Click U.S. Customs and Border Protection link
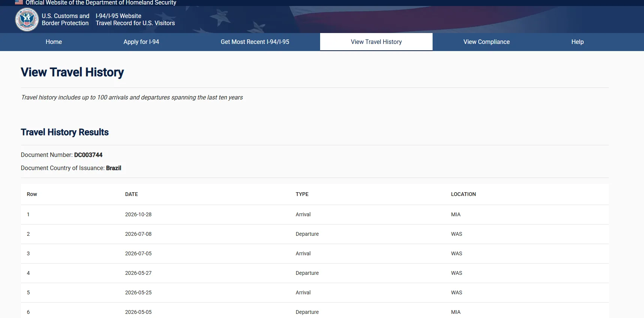The height and width of the screenshot is (318, 644). (66, 20)
